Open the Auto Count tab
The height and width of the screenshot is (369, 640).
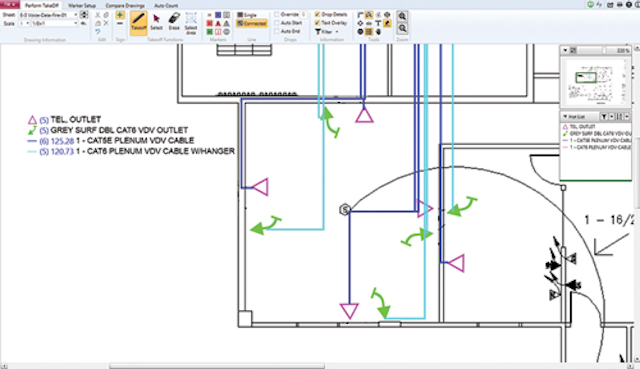coord(166,6)
